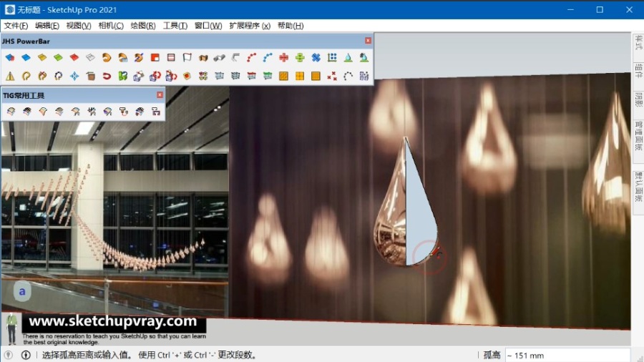Open the 工具(T) menu
This screenshot has height=362, width=644.
[175, 26]
